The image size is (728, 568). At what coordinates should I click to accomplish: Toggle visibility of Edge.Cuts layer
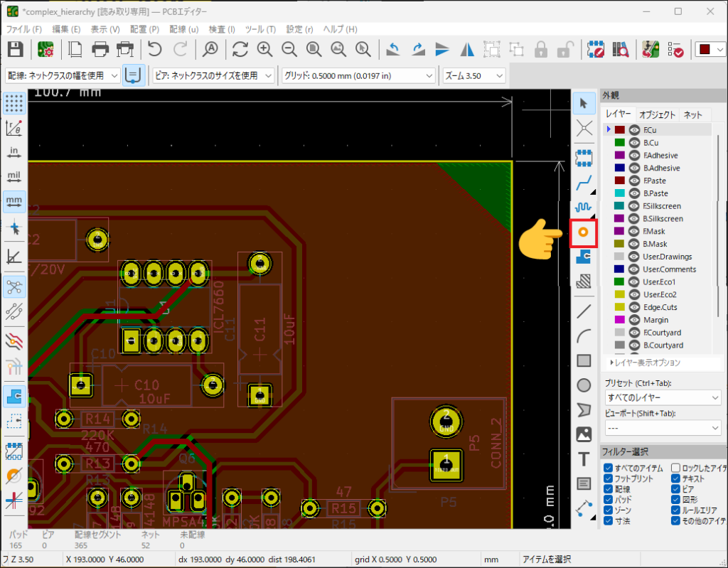click(x=634, y=307)
